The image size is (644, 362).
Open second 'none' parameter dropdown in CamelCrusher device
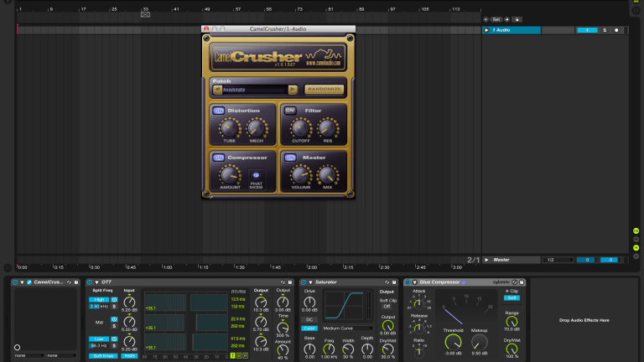[x=61, y=355]
